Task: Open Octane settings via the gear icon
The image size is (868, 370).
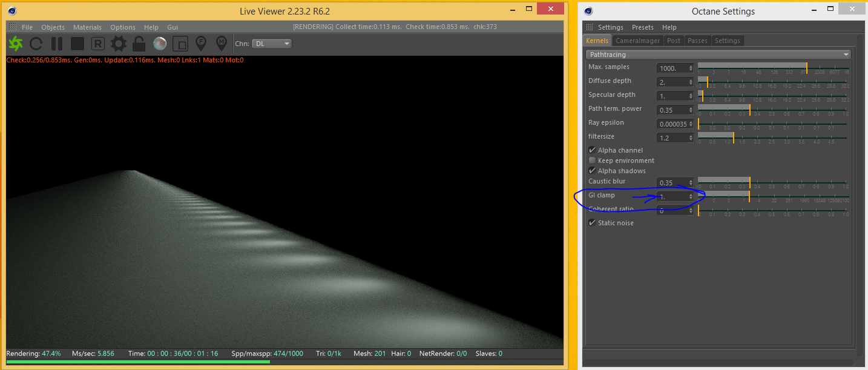Action: [x=119, y=44]
